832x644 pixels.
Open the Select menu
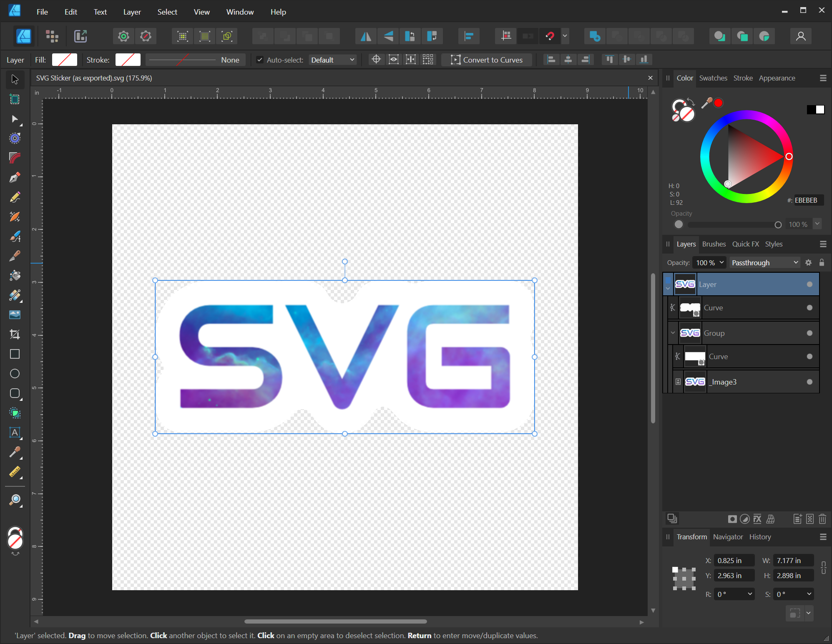point(167,12)
